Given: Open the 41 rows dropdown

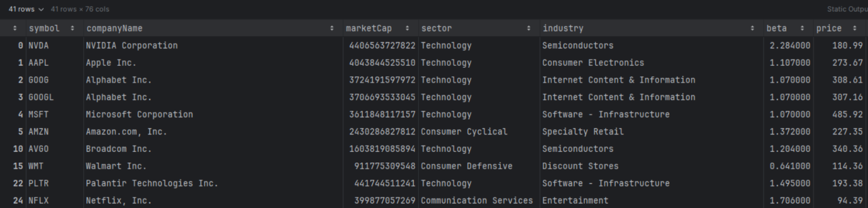Looking at the screenshot, I should (26, 9).
